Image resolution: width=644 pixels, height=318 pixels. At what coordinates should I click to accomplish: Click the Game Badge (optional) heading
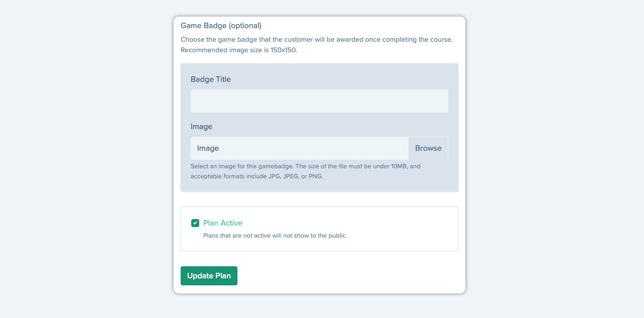[221, 26]
